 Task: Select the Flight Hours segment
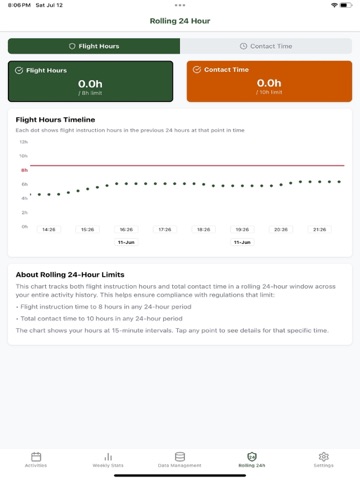click(94, 46)
